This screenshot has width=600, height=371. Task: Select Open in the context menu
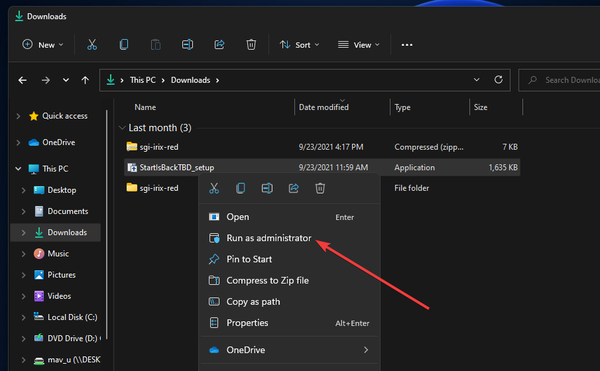coord(289,217)
